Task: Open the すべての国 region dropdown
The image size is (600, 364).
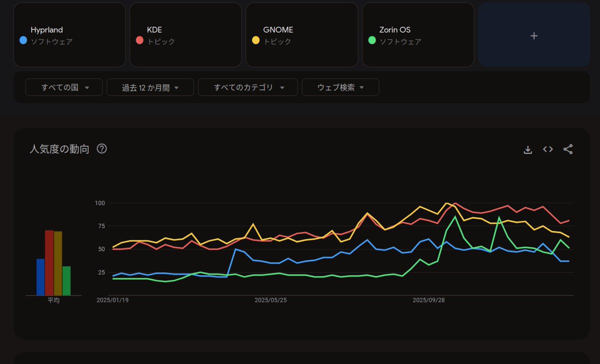Action: coord(64,87)
